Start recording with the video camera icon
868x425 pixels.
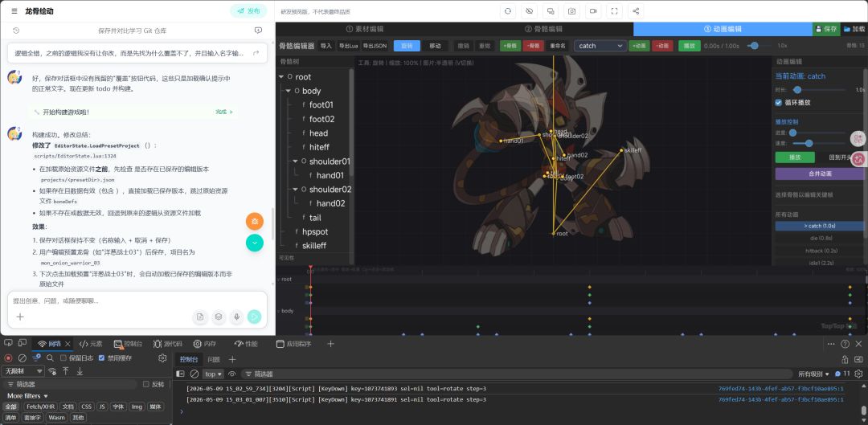(593, 11)
